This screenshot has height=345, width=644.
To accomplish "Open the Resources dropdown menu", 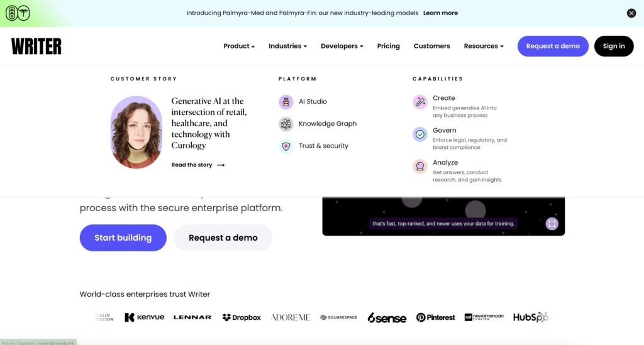I will pos(484,46).
